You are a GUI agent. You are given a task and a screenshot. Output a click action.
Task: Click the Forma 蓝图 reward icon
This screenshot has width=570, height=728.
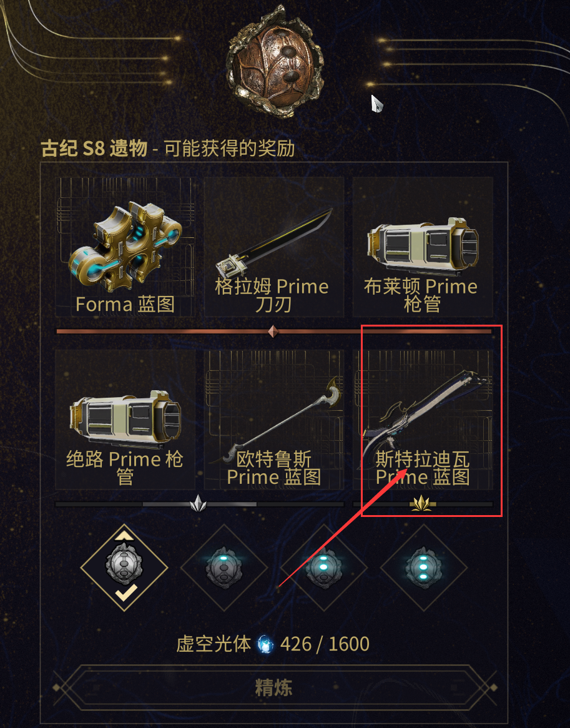coord(125,248)
